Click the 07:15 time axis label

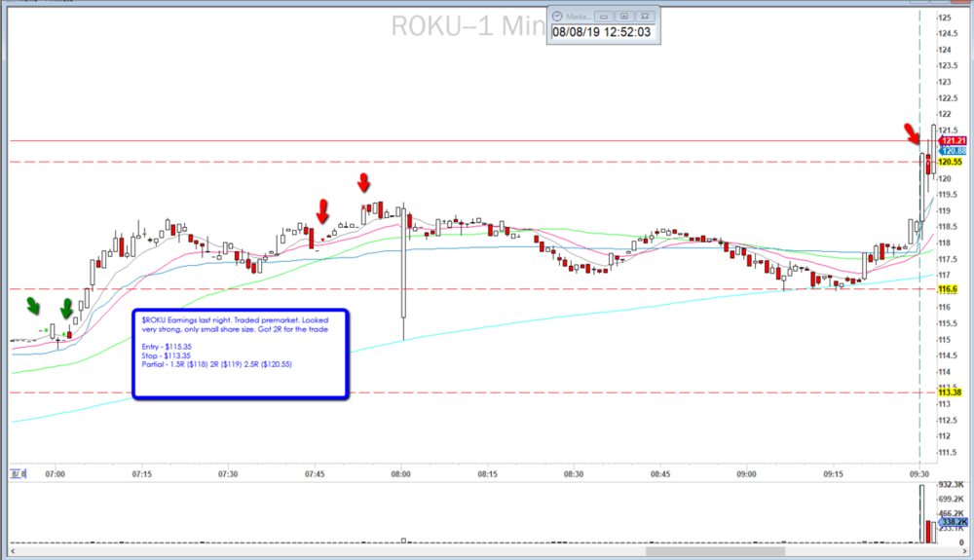click(x=141, y=473)
